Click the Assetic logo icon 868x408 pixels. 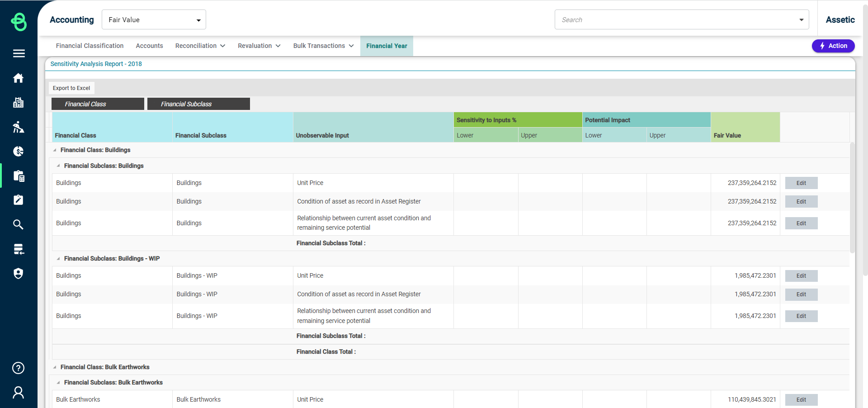[19, 21]
